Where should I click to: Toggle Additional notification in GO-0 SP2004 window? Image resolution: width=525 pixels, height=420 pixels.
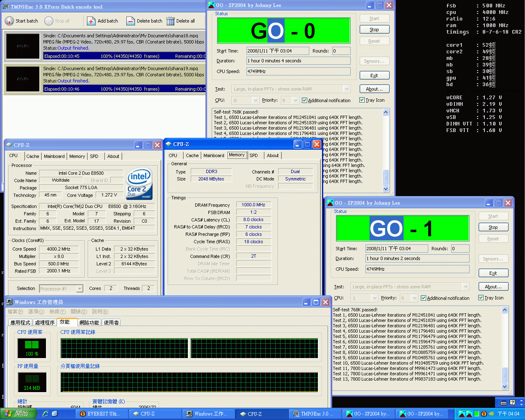(304, 100)
